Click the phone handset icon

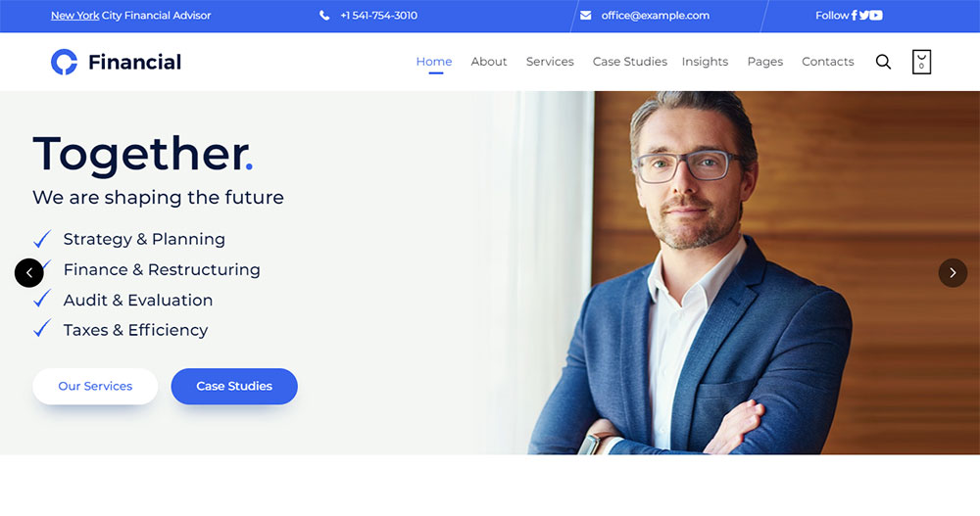click(324, 16)
